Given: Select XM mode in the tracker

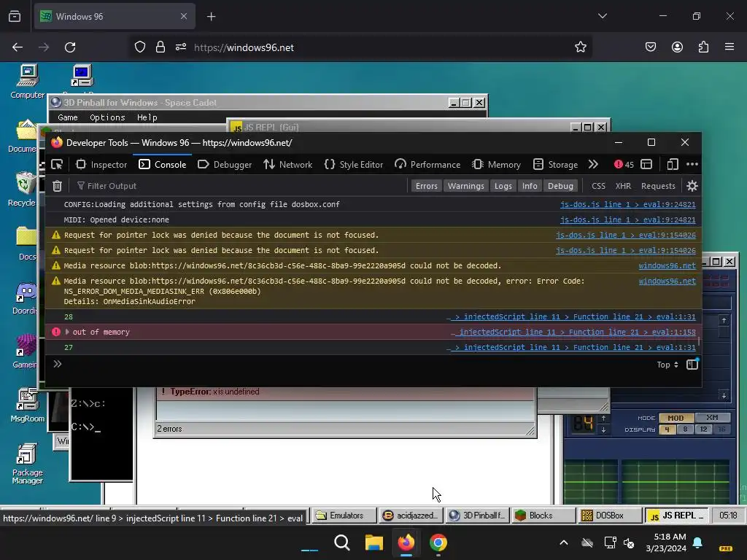Looking at the screenshot, I should (712, 418).
